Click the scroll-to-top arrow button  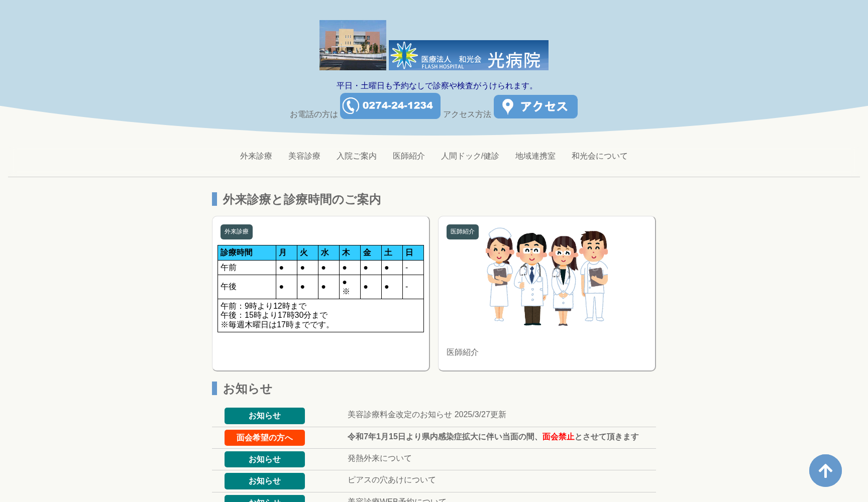pyautogui.click(x=825, y=471)
